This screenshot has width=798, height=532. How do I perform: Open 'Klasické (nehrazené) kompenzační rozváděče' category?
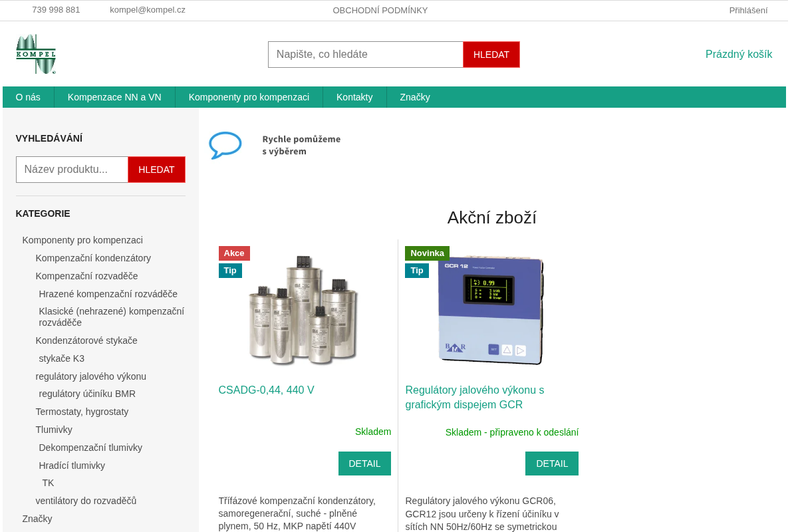click(112, 317)
